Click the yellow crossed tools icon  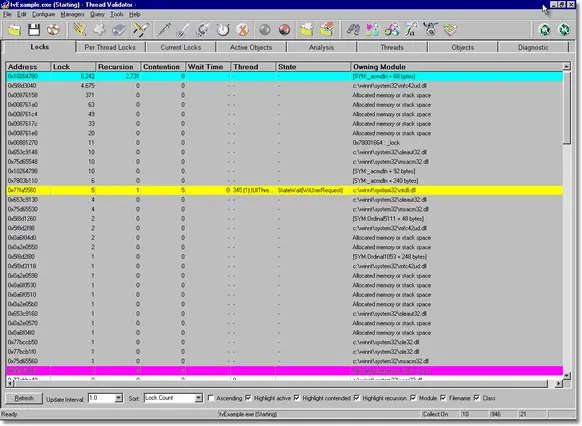pyautogui.click(x=140, y=30)
